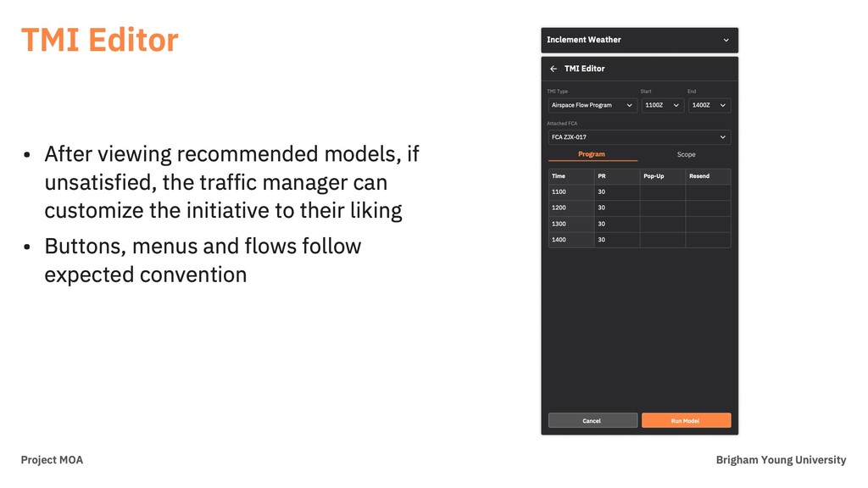868x488 pixels.
Task: Select the PR cell for 1100
Action: (617, 192)
